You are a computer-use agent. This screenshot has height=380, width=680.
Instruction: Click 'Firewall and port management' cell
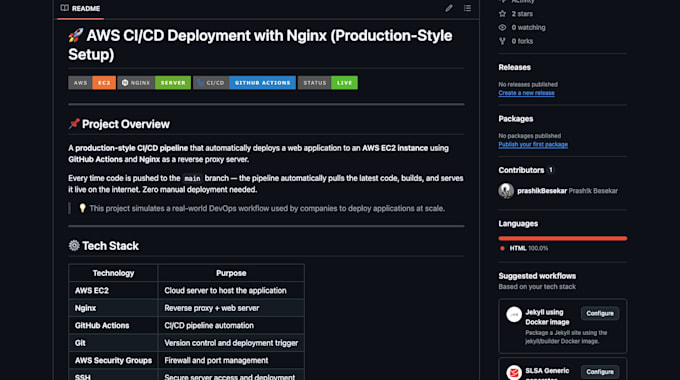pyautogui.click(x=231, y=360)
